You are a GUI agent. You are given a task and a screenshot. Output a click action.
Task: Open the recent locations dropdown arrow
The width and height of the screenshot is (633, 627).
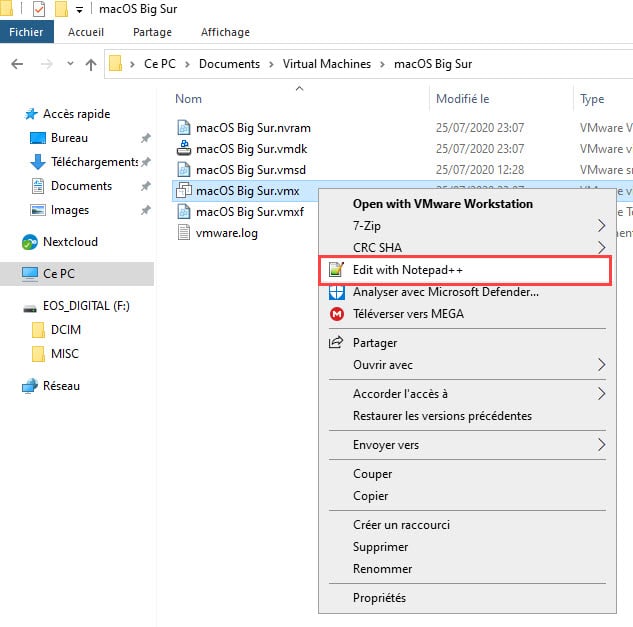point(68,64)
